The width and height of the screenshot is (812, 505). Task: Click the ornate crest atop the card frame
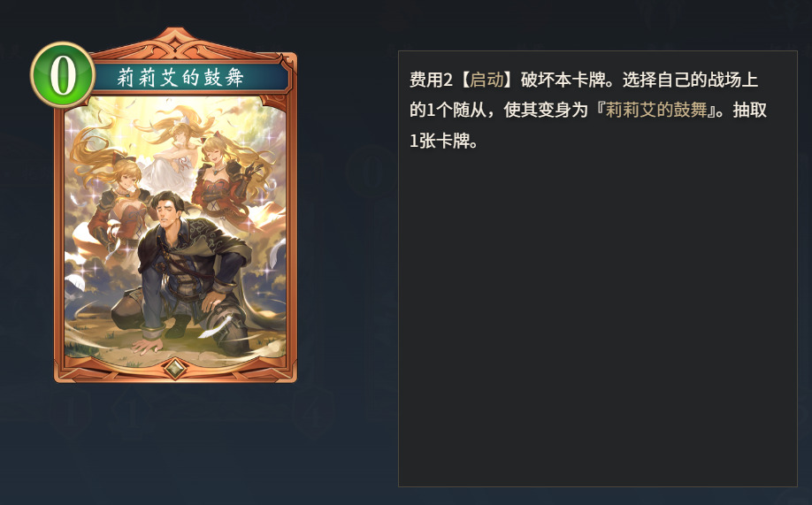pos(176,43)
